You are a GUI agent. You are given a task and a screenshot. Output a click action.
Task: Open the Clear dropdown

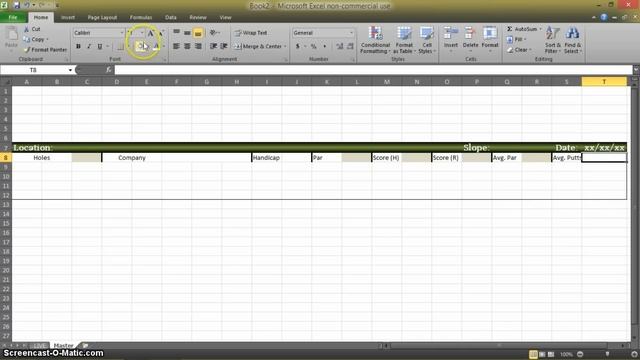[519, 50]
